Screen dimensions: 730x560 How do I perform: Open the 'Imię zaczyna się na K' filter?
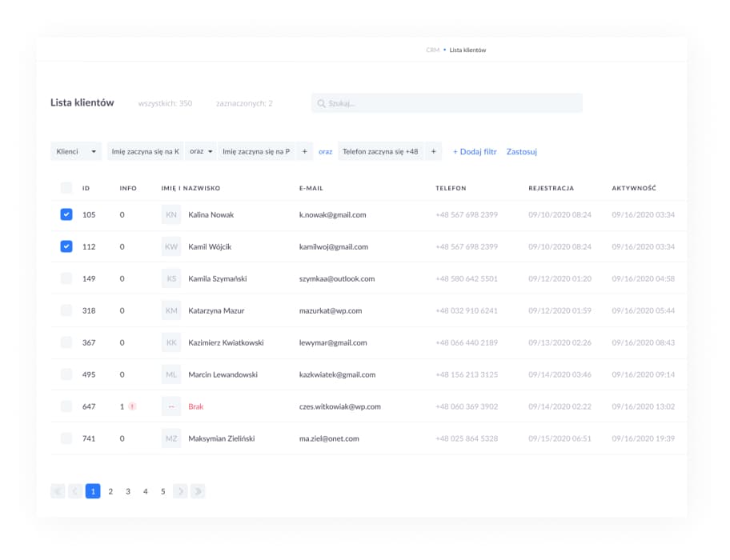(145, 151)
